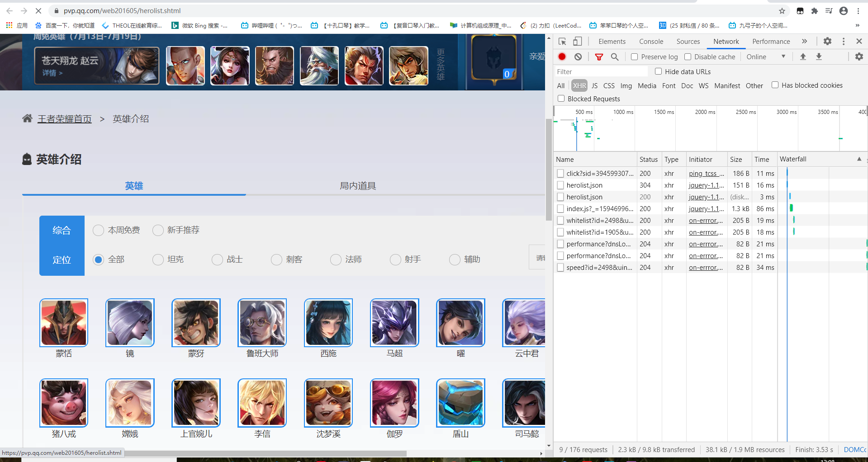Select the 本周免费 radio option

[98, 230]
